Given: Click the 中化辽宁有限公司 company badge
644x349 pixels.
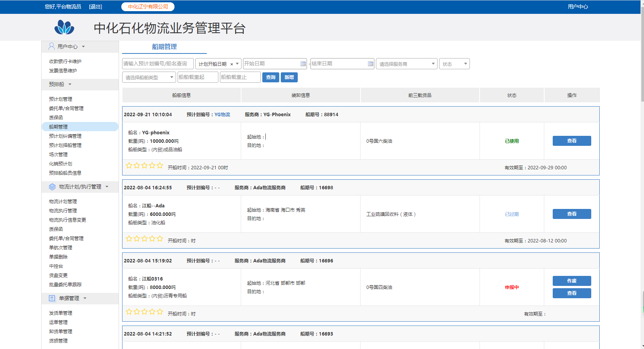Looking at the screenshot, I should (148, 7).
